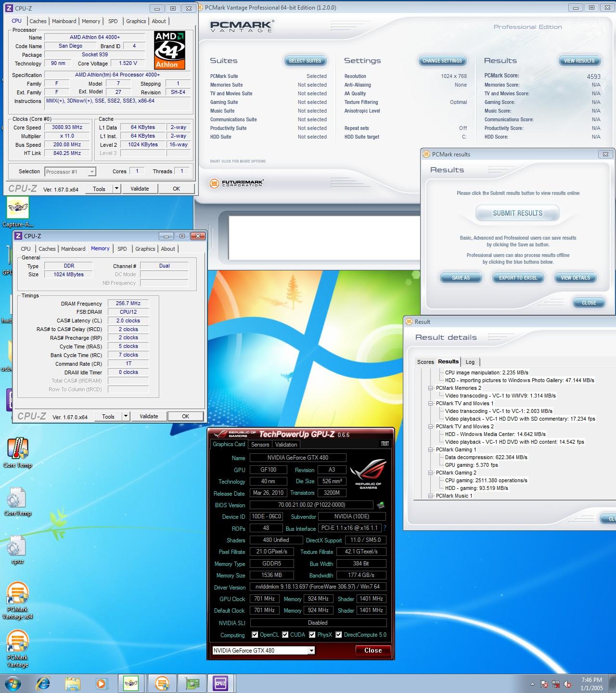The width and height of the screenshot is (616, 693).
Task: Switch to the Sensors tab in GPU-Z
Action: [260, 445]
